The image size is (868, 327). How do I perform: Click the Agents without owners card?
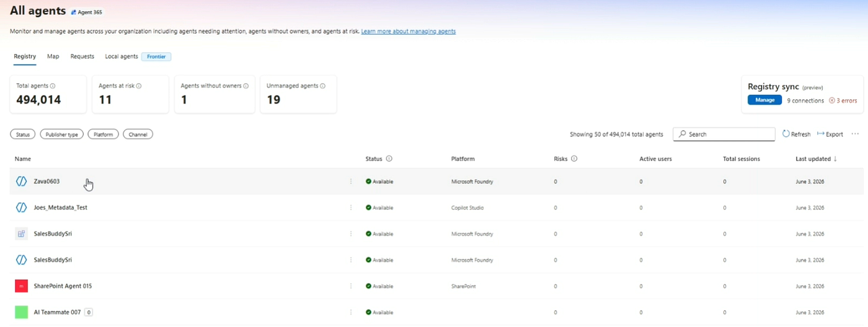(x=215, y=94)
